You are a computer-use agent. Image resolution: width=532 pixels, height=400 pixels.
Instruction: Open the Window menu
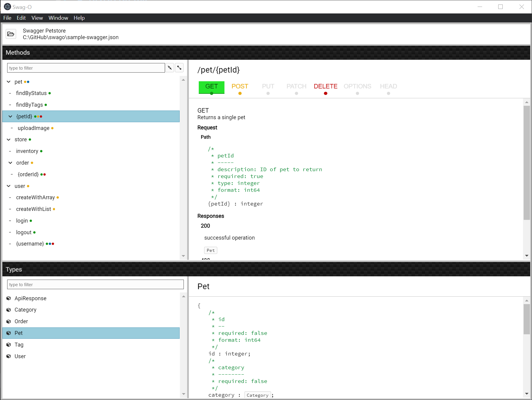(x=58, y=18)
